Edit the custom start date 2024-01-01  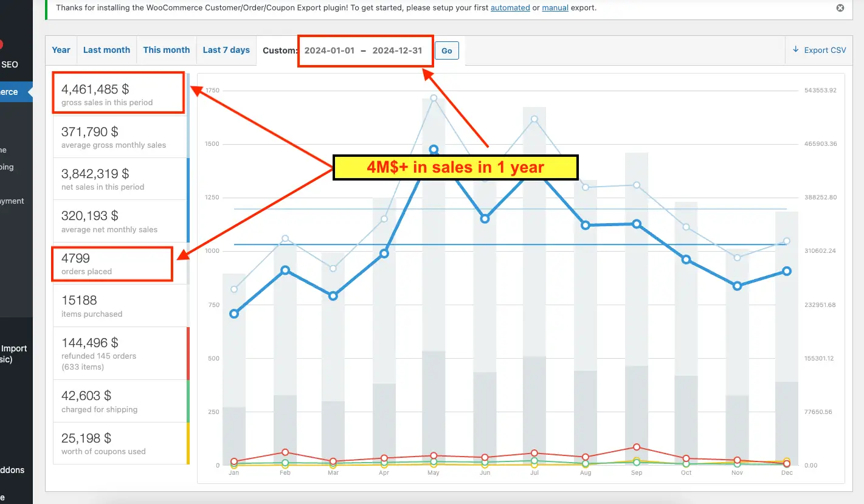[x=329, y=50]
